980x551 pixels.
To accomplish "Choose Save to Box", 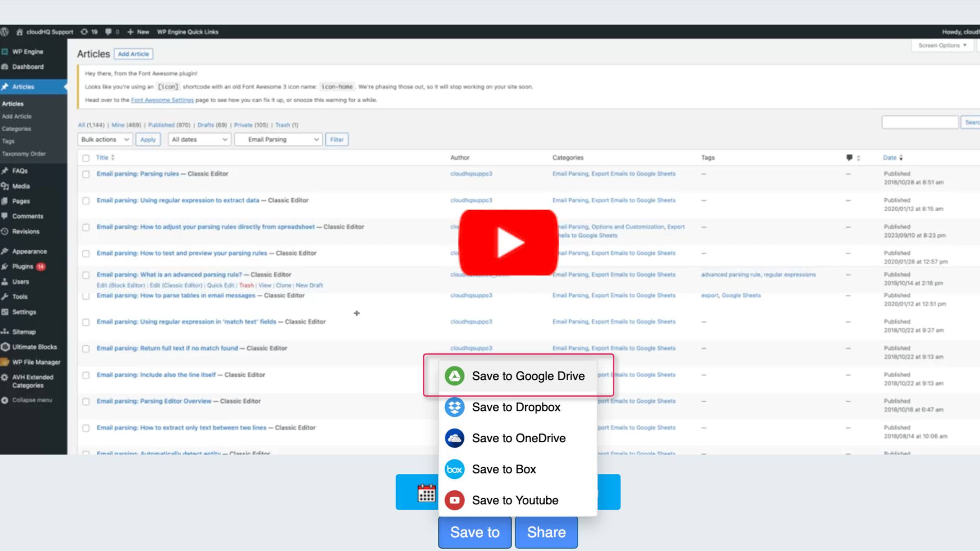I will (x=518, y=469).
